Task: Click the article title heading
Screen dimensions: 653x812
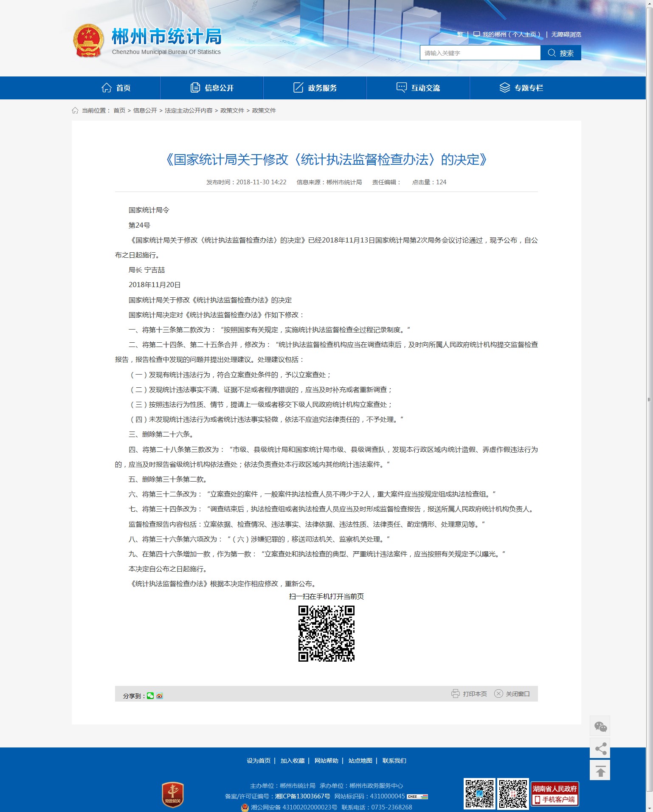Action: (326, 160)
